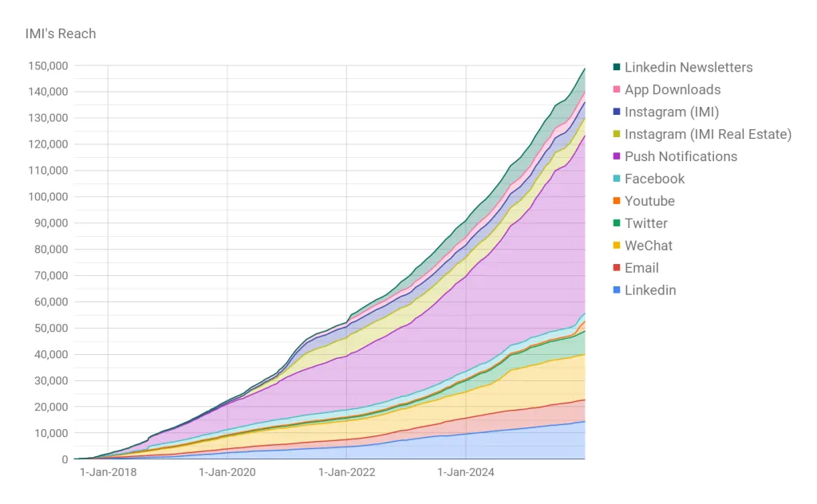Click the 150,000 y-axis label
817x504 pixels.
(48, 65)
